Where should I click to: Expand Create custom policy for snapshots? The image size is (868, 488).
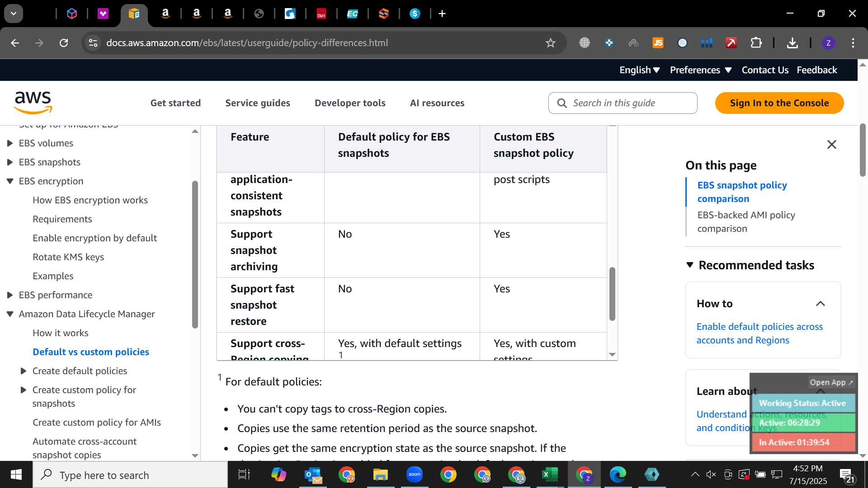[24, 390]
